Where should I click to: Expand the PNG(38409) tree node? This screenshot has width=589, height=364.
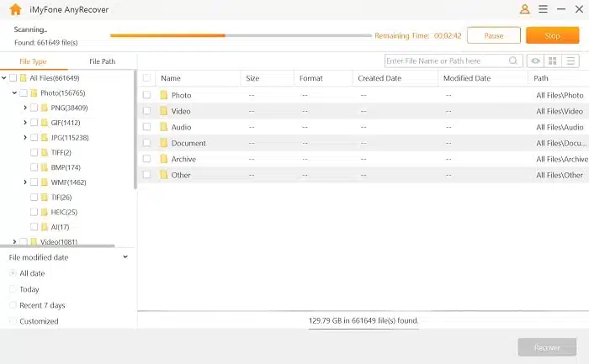(25, 108)
